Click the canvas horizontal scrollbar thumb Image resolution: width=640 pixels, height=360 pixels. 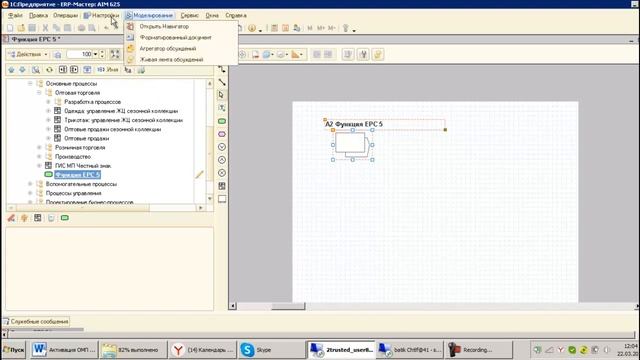pos(288,306)
